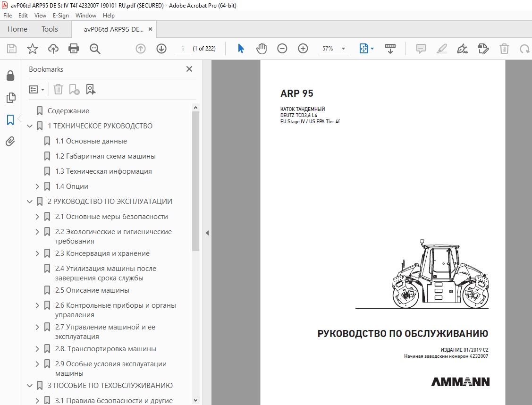Zoom out with minus icon
This screenshot has height=405, width=532.
(282, 49)
